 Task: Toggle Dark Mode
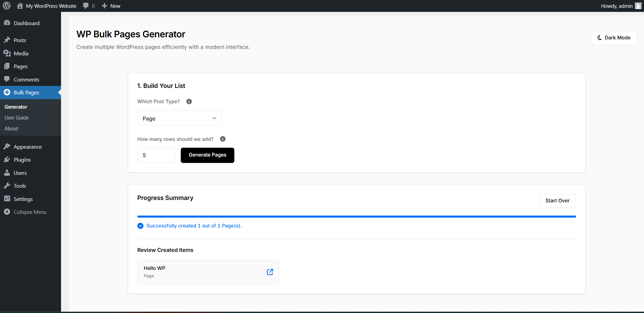pyautogui.click(x=614, y=38)
